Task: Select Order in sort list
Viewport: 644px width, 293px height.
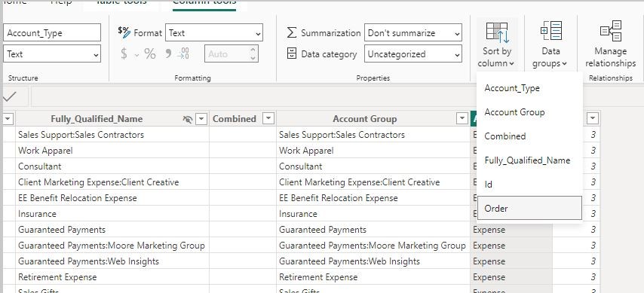Action: (x=529, y=208)
